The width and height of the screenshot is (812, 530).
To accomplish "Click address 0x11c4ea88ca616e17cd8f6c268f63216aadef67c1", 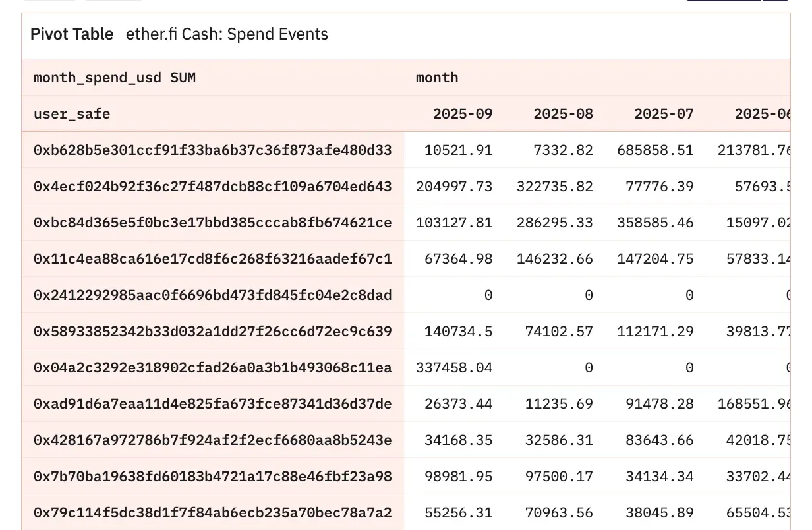I will (x=213, y=259).
